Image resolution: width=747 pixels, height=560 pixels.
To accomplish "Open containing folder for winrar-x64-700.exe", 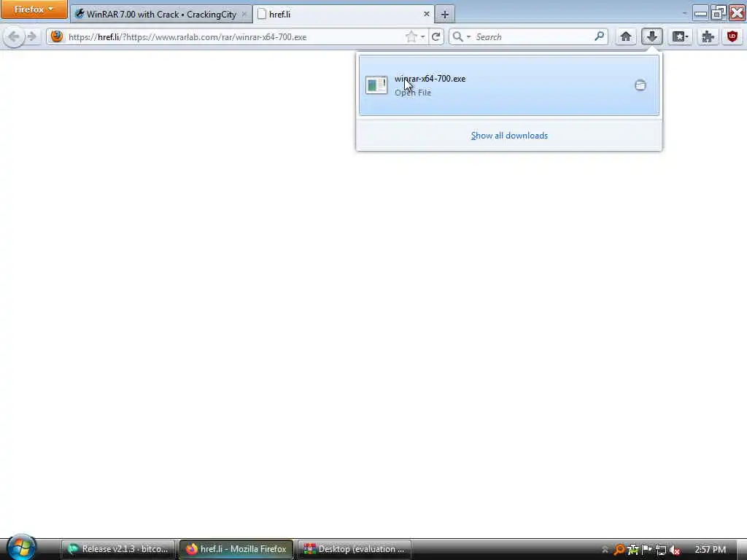I will (x=640, y=85).
